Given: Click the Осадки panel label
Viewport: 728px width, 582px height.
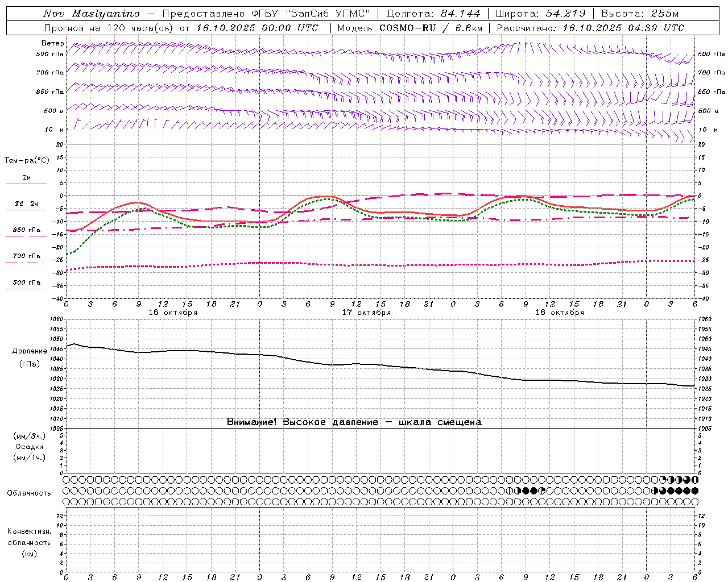Looking at the screenshot, I should click(30, 447).
